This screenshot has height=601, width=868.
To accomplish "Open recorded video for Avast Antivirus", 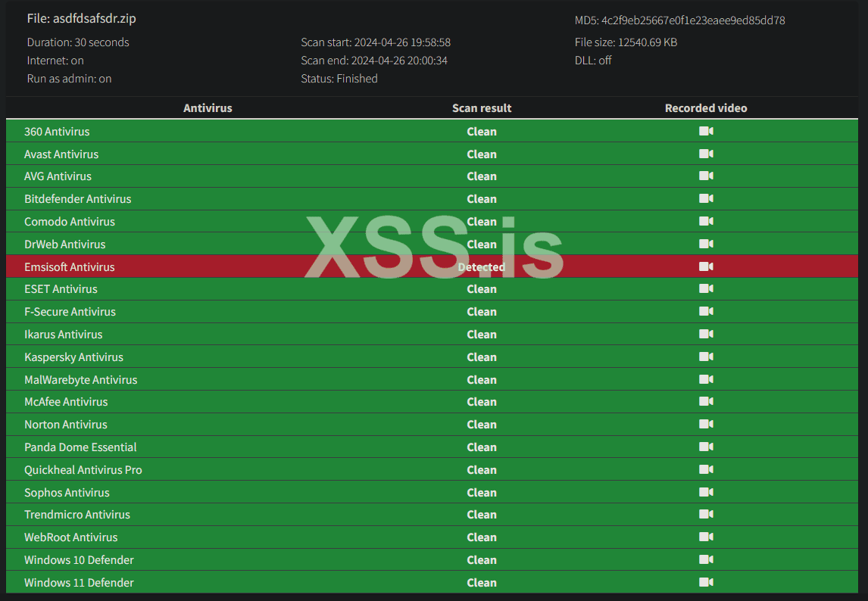I will click(706, 154).
